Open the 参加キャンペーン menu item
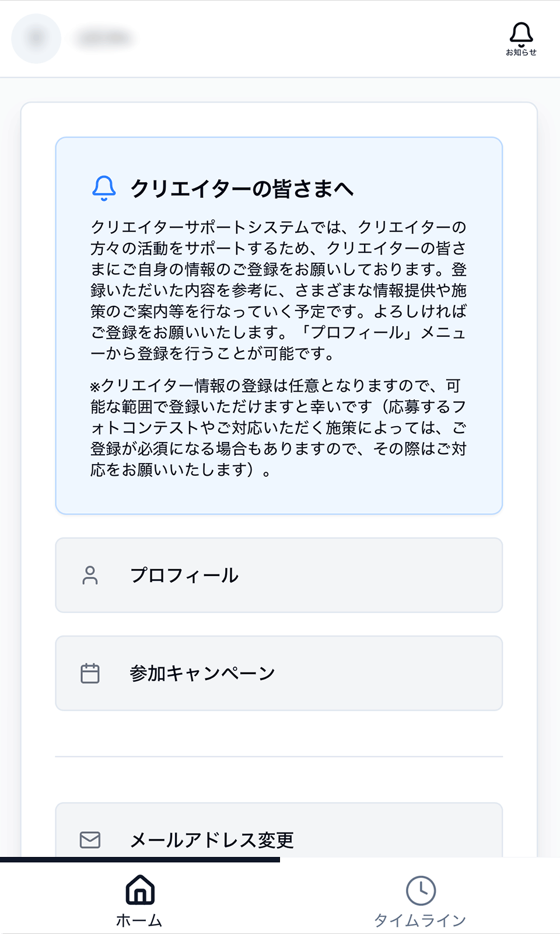560x934 pixels. click(x=279, y=673)
